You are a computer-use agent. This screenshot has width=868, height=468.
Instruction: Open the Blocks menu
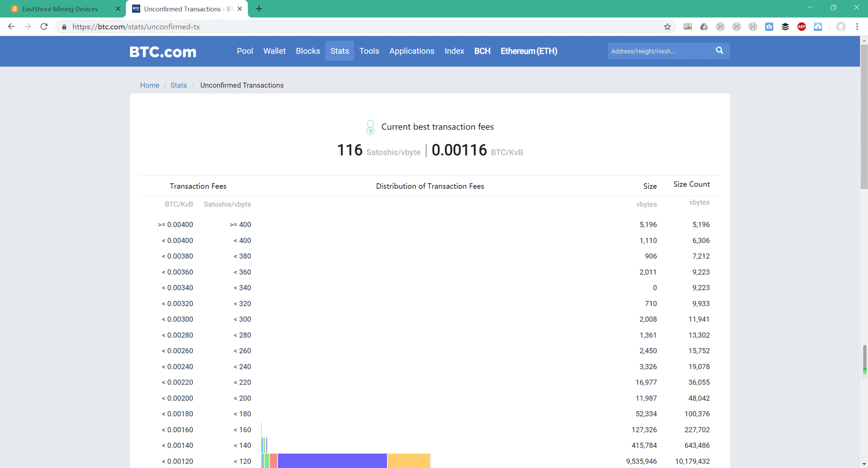(308, 51)
